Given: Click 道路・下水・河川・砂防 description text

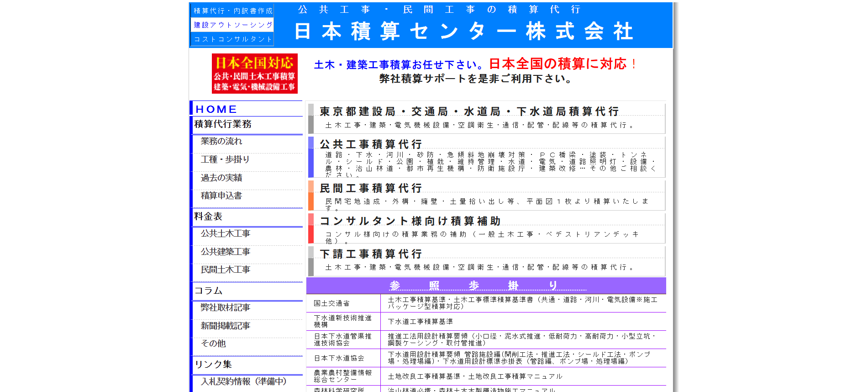Looking at the screenshot, I should click(491, 164).
